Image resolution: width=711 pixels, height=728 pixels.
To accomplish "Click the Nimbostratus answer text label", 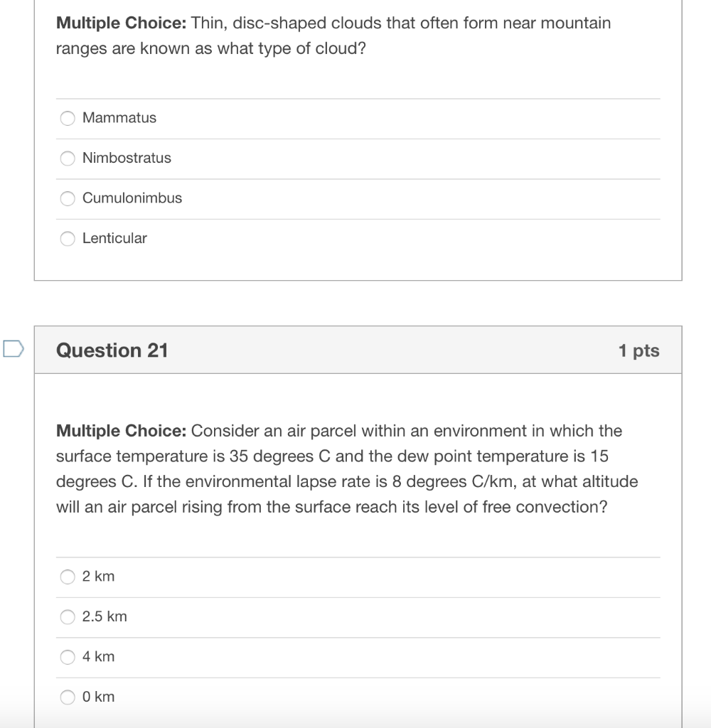I will tap(127, 159).
